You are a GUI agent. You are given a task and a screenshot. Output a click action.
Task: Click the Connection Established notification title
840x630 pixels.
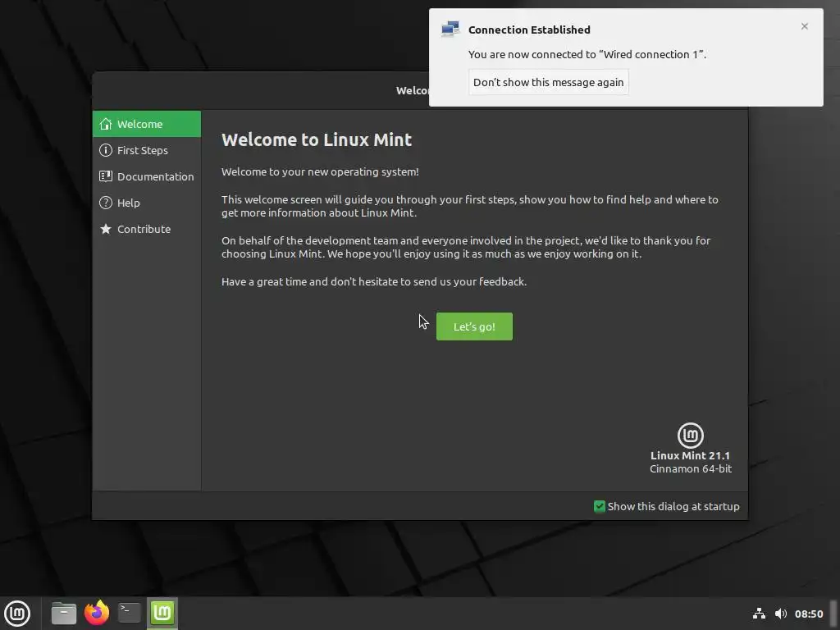pos(529,30)
